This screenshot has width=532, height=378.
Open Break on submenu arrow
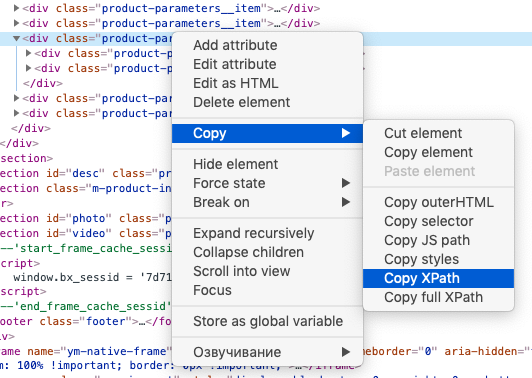[x=346, y=202]
